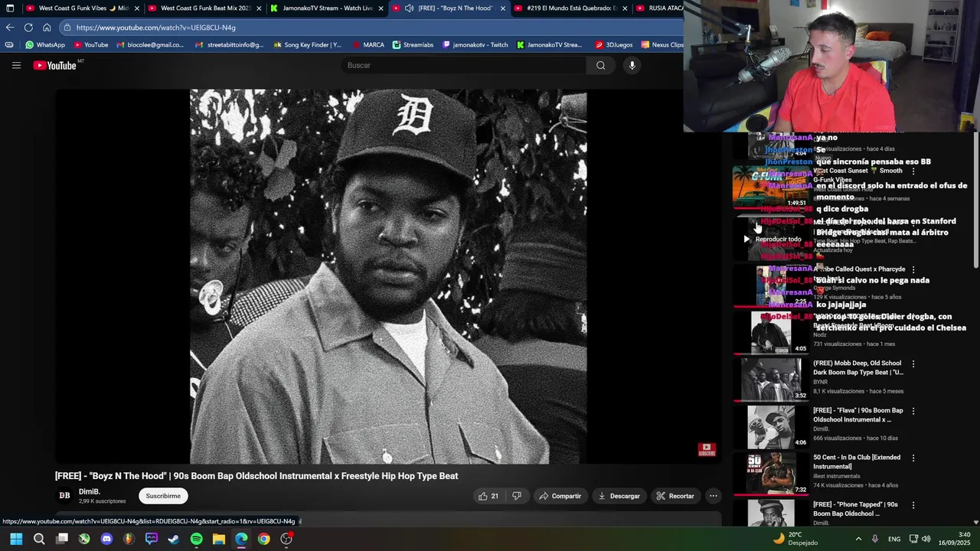Click Reproducir todo on the playlist
The height and width of the screenshot is (551, 980).
pos(773,239)
